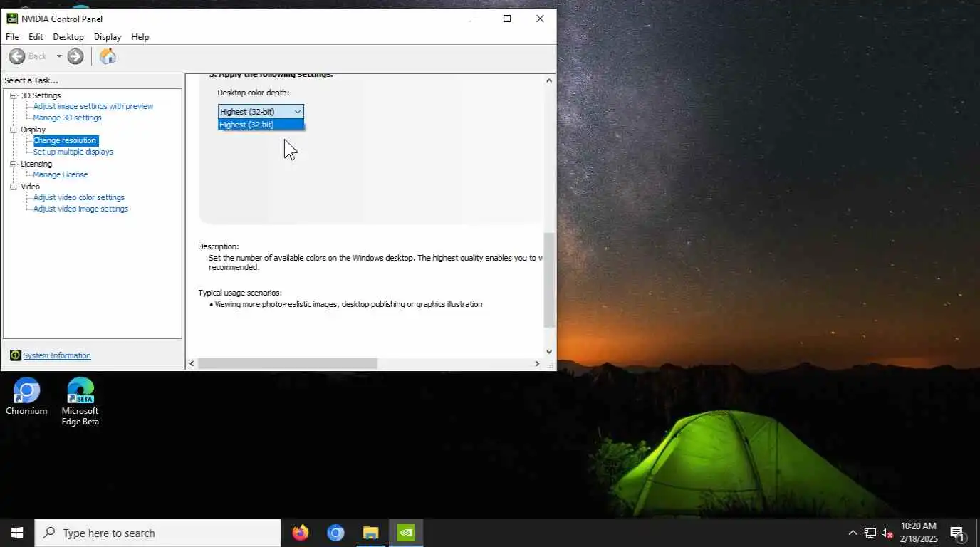The width and height of the screenshot is (980, 547).
Task: Open Back history dropdown arrow
Action: coord(59,56)
